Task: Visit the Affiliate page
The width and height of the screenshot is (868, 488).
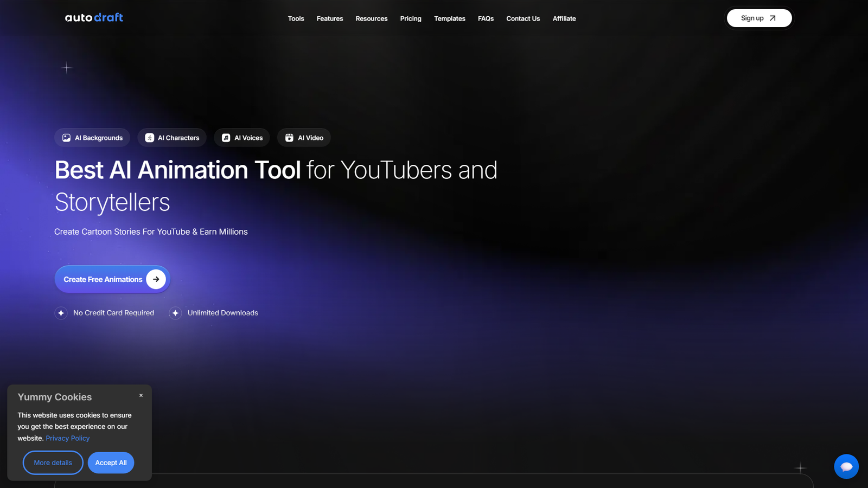Action: click(564, 18)
